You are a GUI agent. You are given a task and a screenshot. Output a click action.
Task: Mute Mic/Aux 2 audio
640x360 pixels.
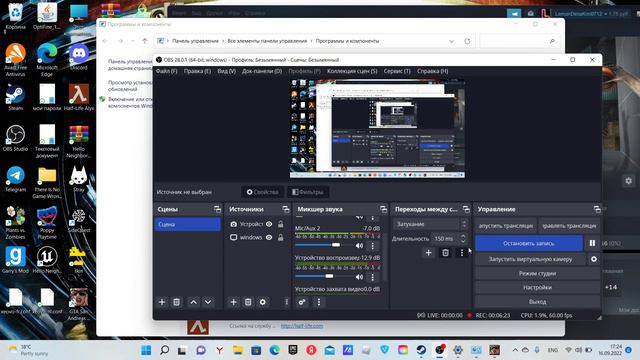359,245
